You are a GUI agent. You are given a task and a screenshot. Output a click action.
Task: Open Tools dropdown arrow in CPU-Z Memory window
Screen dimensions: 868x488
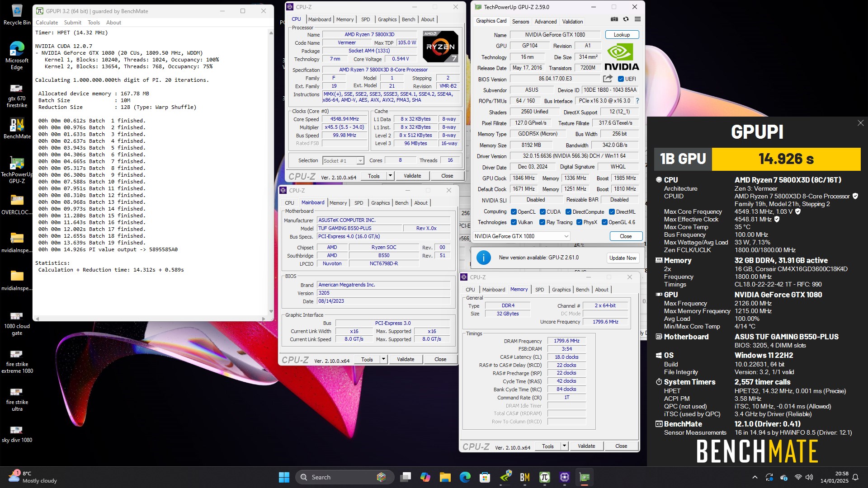pyautogui.click(x=564, y=446)
